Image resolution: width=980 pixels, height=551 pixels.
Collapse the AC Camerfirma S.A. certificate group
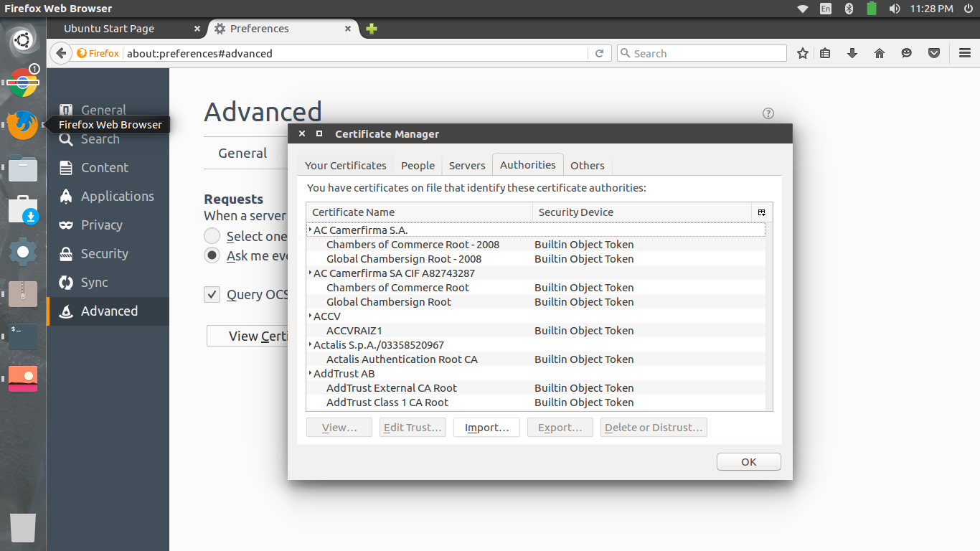pyautogui.click(x=308, y=230)
